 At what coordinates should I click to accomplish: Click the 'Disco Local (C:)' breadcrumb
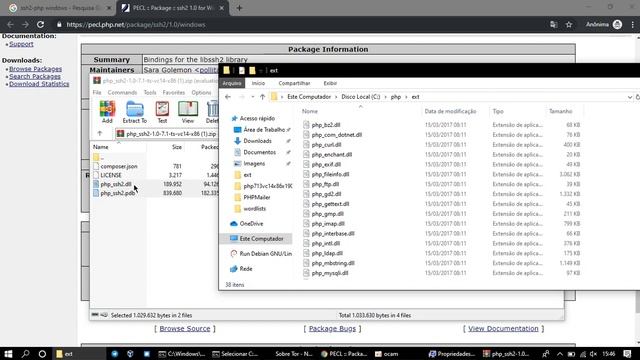361,97
